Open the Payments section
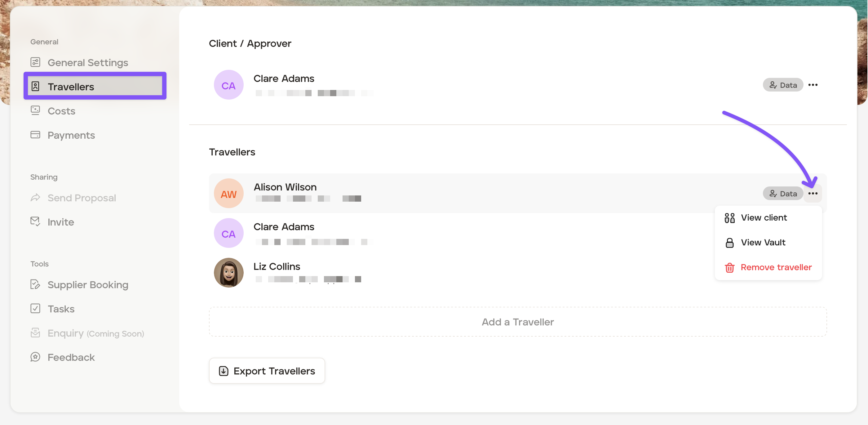 coord(71,135)
